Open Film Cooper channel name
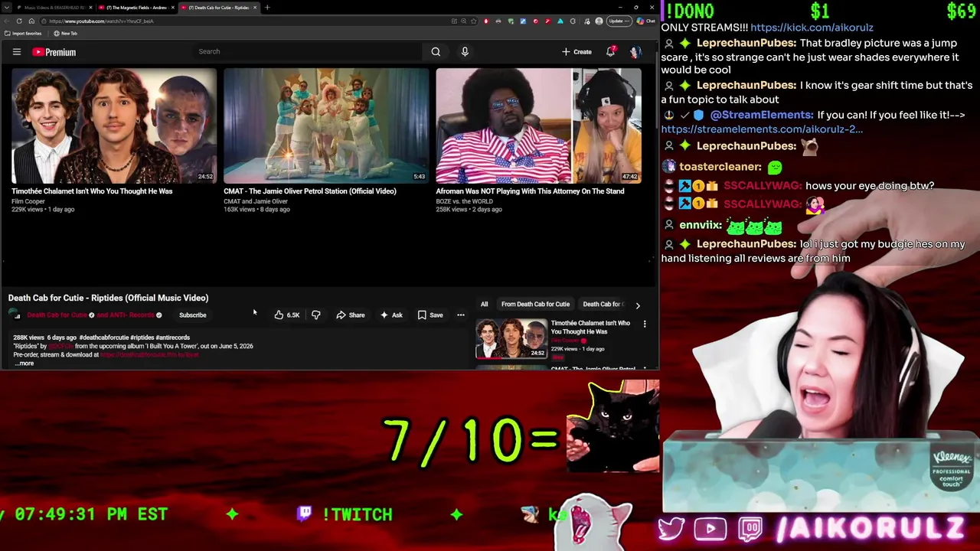Viewport: 980px width, 551px height. coord(28,201)
